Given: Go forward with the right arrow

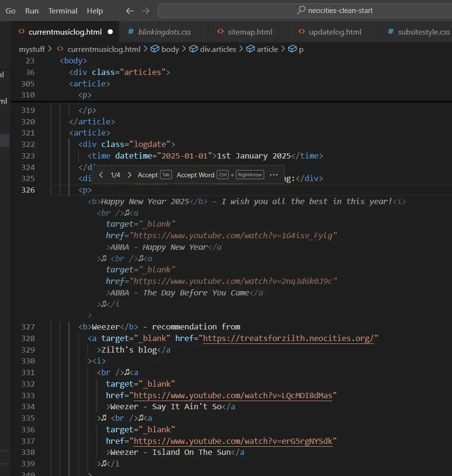Looking at the screenshot, I should coord(146,11).
